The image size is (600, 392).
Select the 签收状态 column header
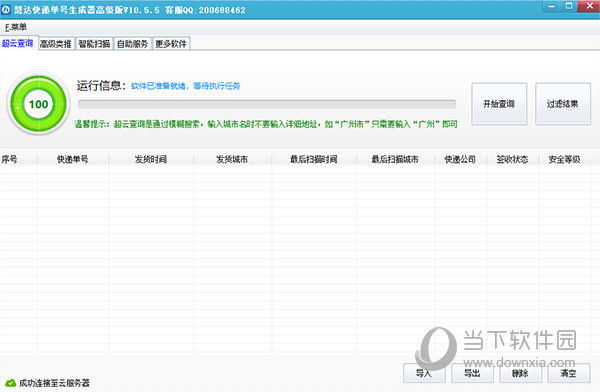click(x=512, y=159)
